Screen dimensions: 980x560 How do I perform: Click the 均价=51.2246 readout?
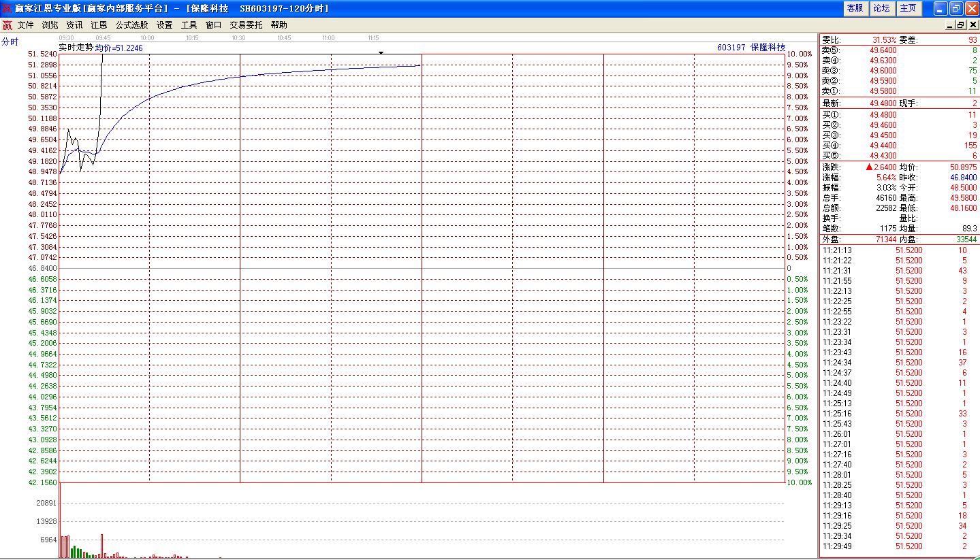click(118, 48)
